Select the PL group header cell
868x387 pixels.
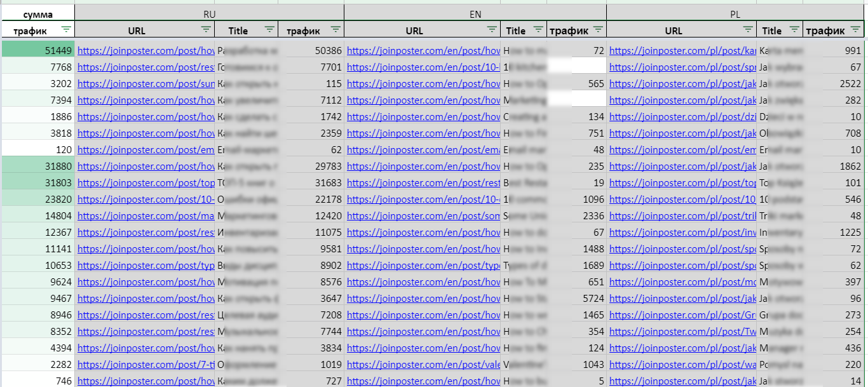point(735,13)
